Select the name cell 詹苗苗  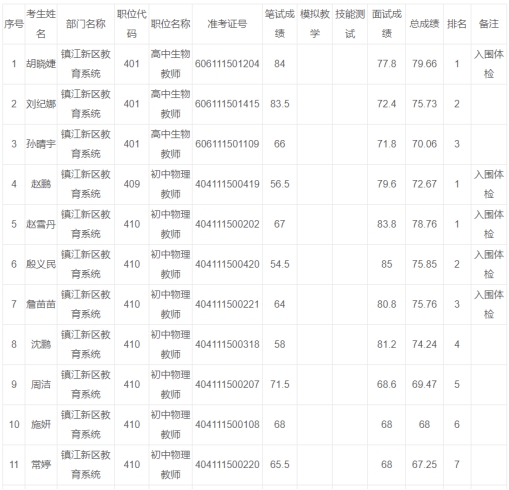click(x=41, y=304)
